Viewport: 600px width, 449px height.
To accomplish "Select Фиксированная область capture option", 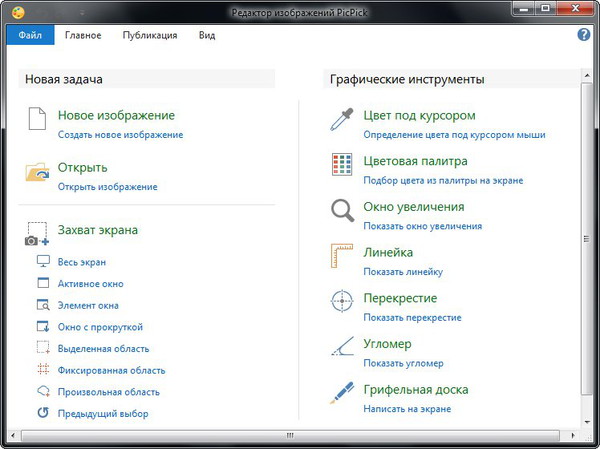I will [109, 370].
